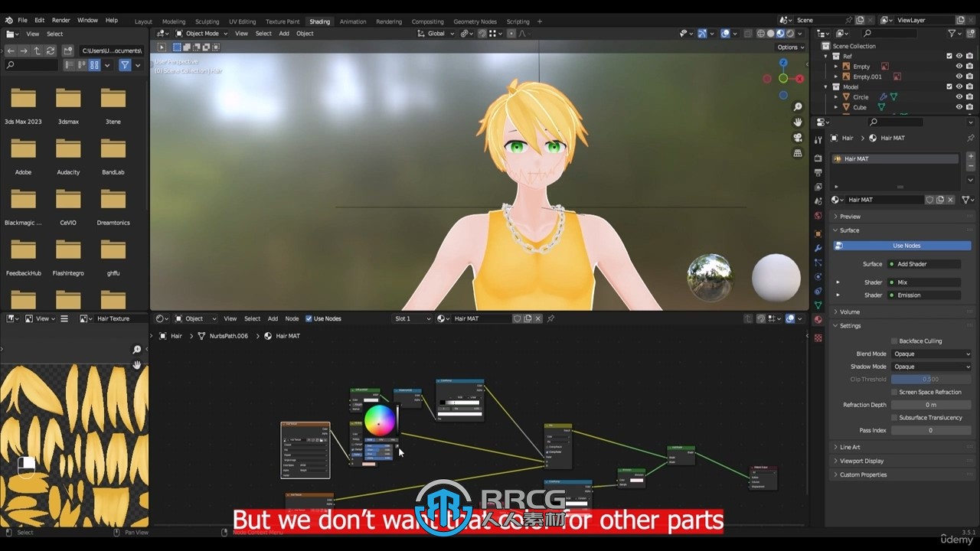Open the File menu

[23, 20]
